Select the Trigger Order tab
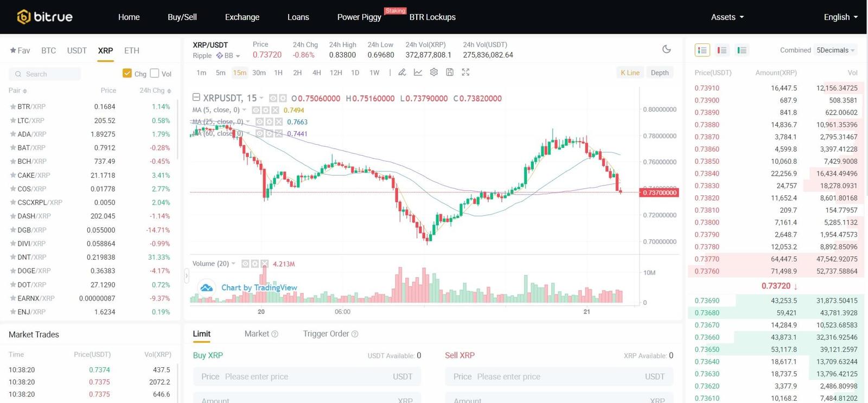 326,334
